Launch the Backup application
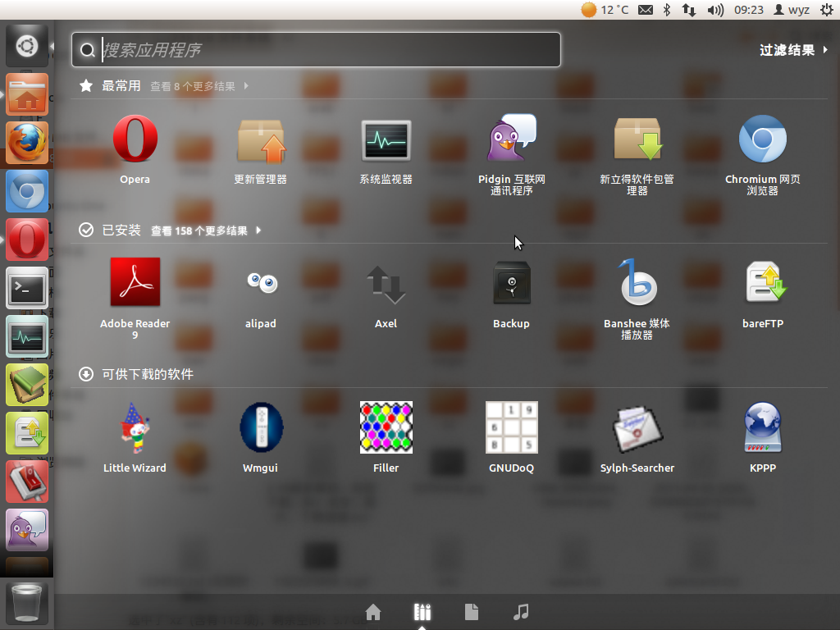 tap(512, 294)
